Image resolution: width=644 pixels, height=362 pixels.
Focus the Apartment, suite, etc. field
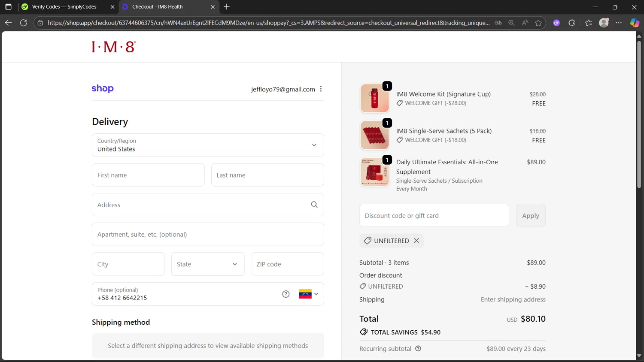coord(208,234)
